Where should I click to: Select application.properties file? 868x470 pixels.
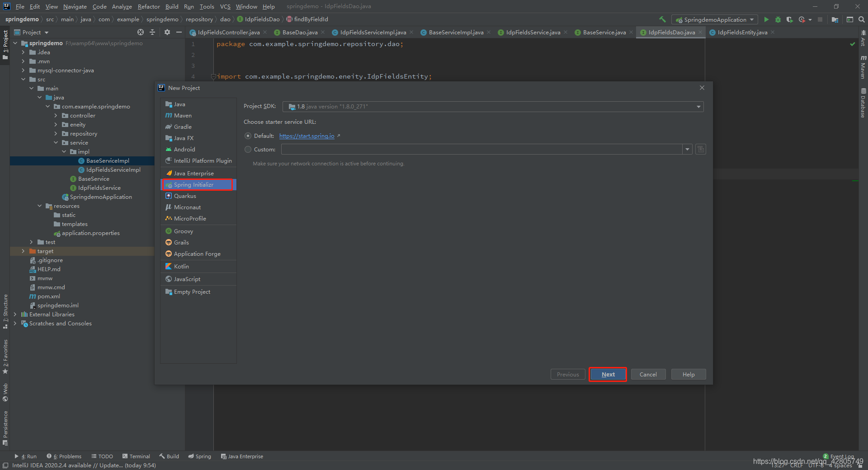(90, 233)
